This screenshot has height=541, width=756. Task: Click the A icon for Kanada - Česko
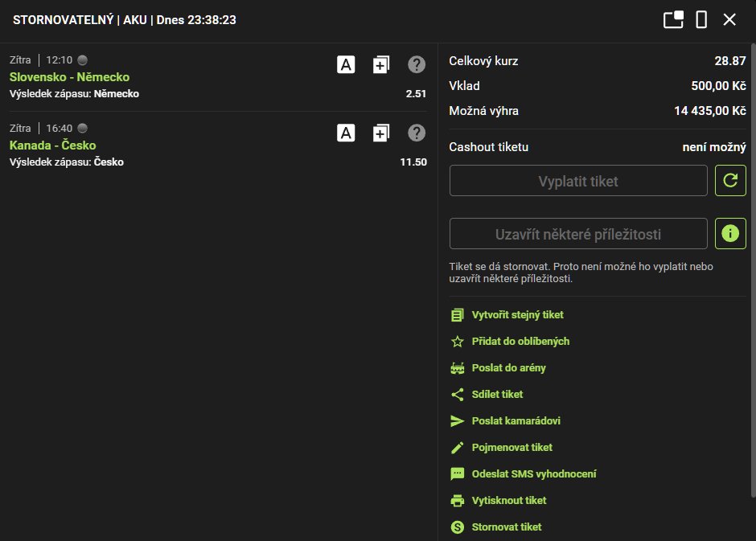tap(346, 133)
